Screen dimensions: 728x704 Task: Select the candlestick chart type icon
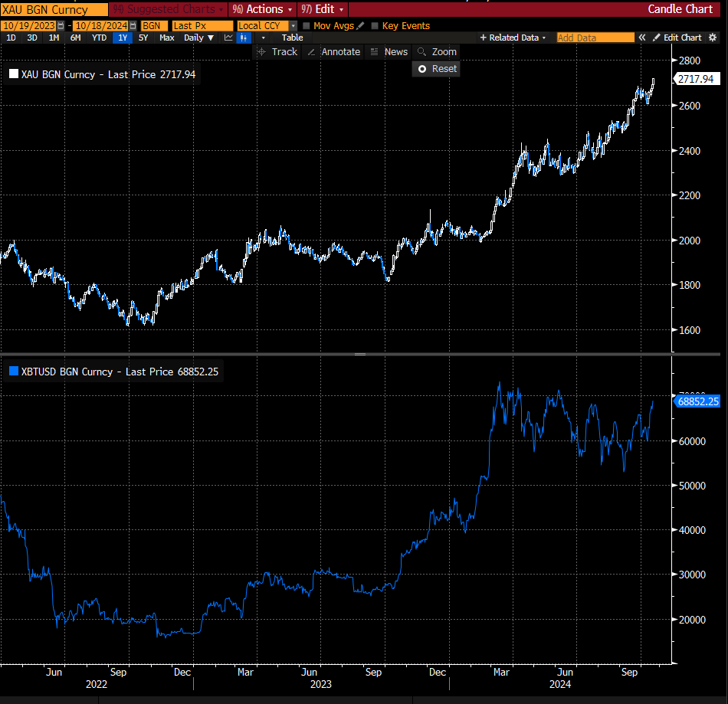(244, 37)
